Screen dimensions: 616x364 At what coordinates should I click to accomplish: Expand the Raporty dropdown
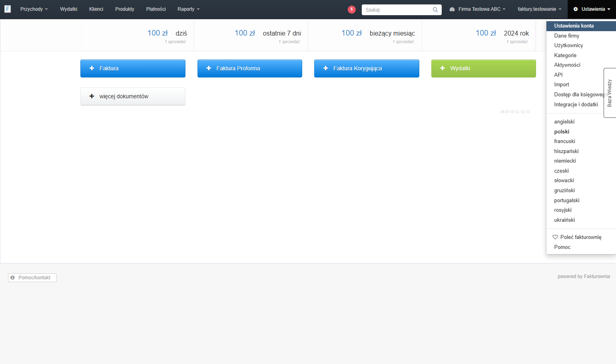point(188,9)
